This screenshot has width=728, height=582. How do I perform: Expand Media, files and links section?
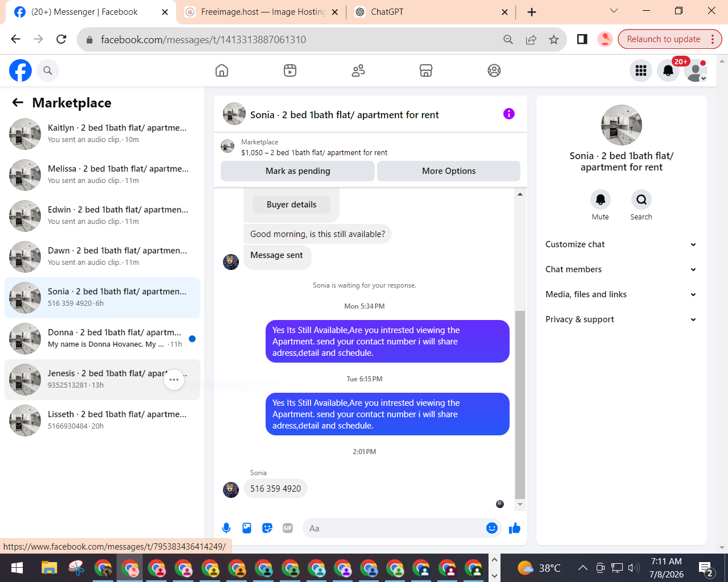[621, 294]
